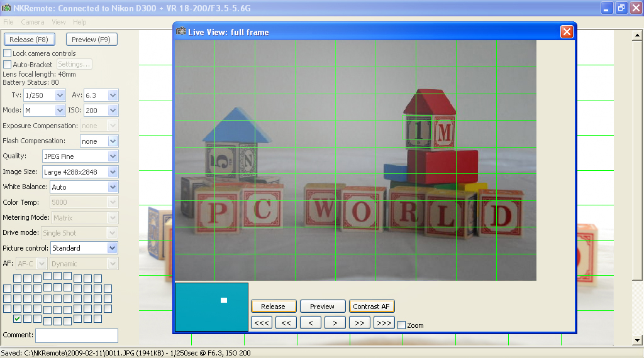Image resolution: width=644 pixels, height=358 pixels.
Task: Enable Lock camera controls checkbox
Action: [8, 53]
